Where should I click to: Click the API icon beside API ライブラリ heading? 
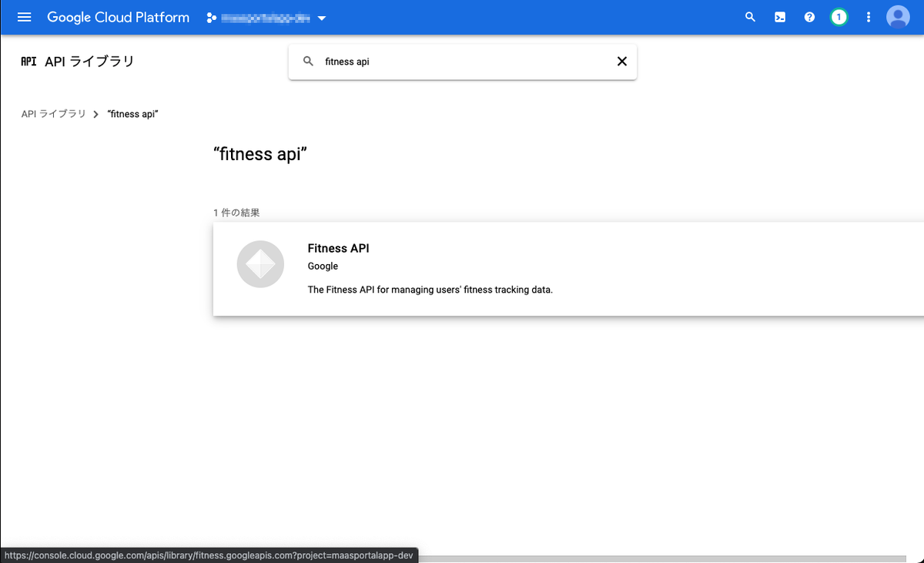coord(28,62)
